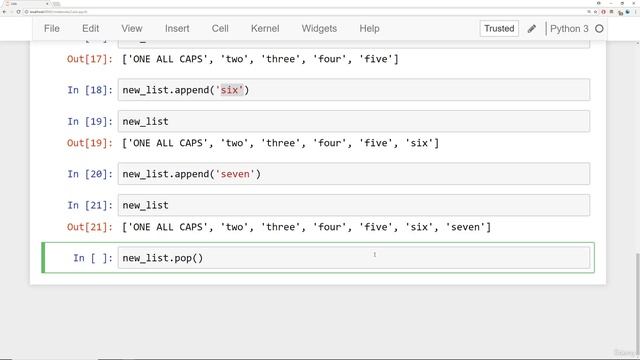This screenshot has height=360, width=640.
Task: Click the empty In [ ]: prompt
Action: pos(93,258)
